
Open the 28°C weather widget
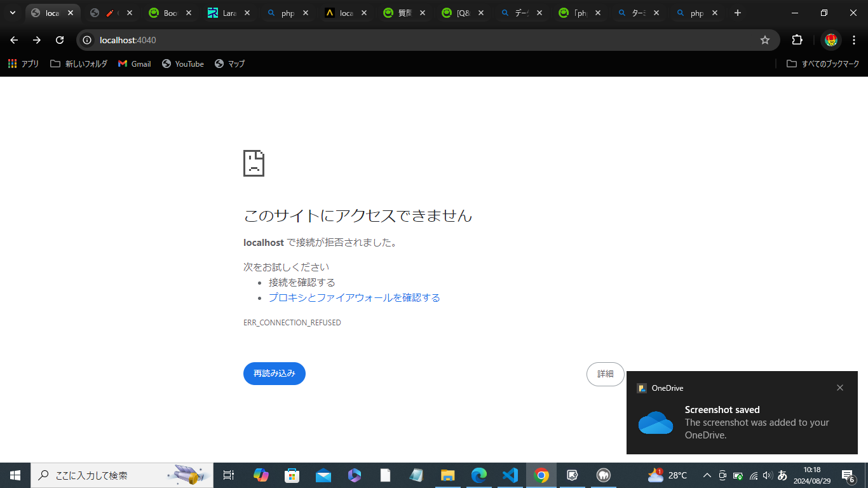tap(667, 475)
